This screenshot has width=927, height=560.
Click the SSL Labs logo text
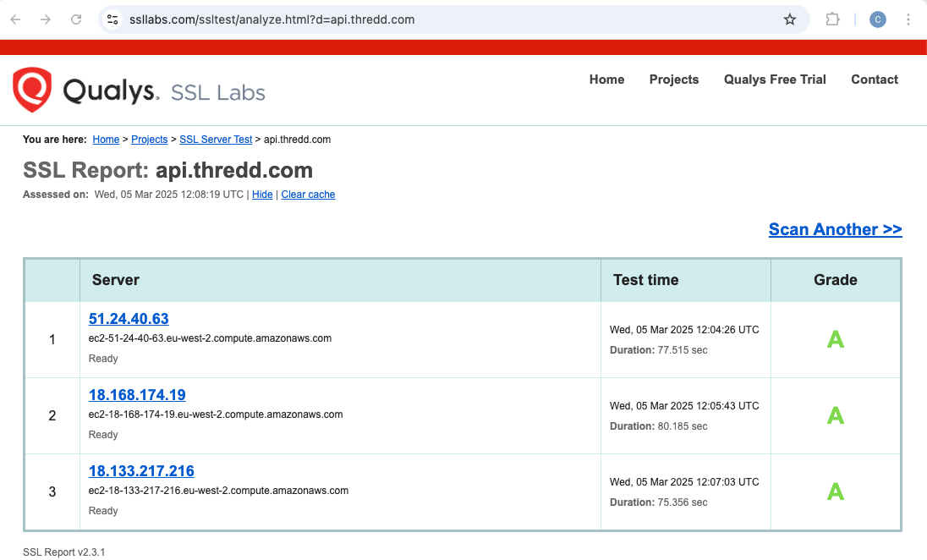(218, 93)
